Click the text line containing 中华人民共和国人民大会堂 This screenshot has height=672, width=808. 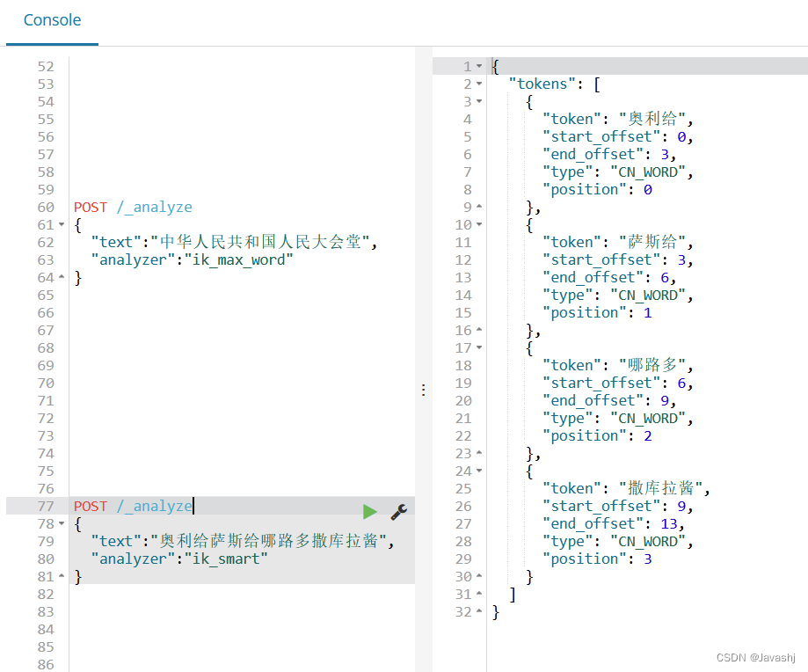[x=234, y=242]
